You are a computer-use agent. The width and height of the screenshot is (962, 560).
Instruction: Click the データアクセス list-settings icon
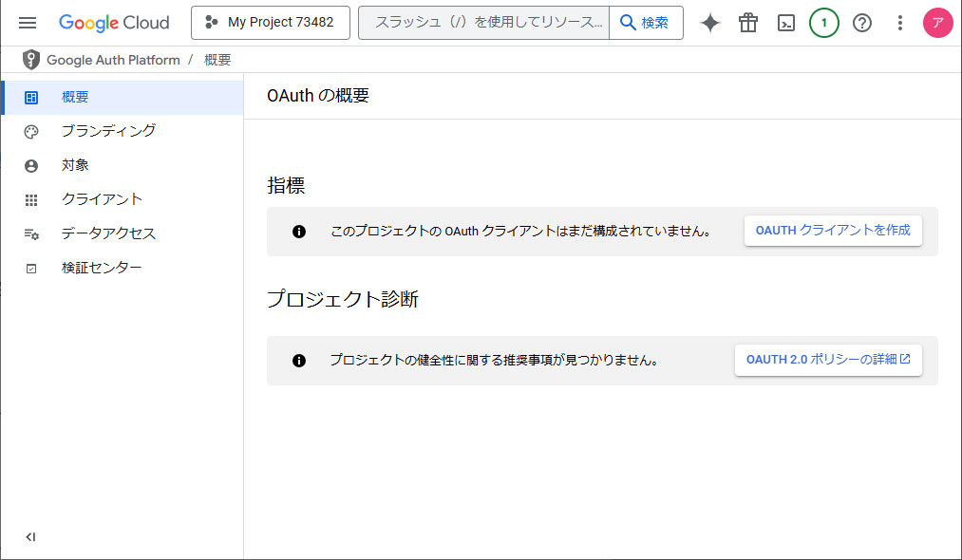pos(32,234)
